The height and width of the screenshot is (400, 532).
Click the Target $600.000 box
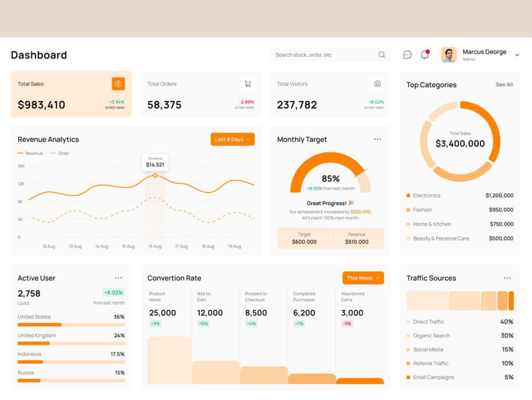[304, 239]
